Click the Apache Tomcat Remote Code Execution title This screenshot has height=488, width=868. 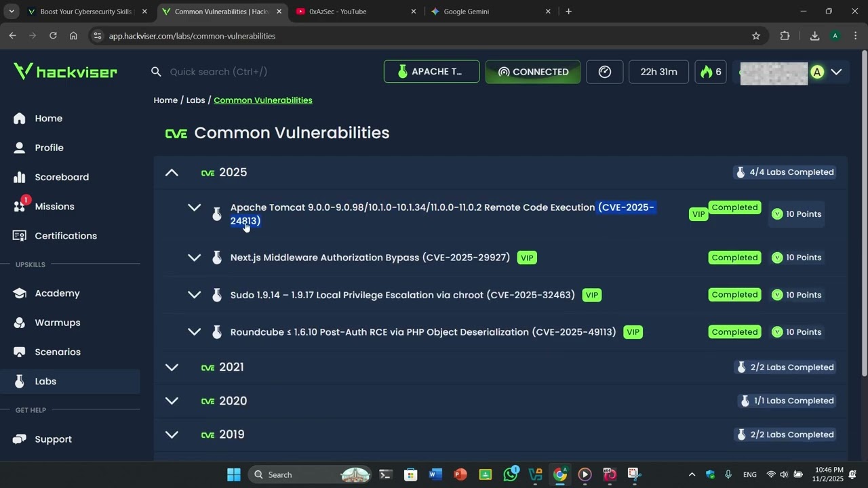point(442,214)
